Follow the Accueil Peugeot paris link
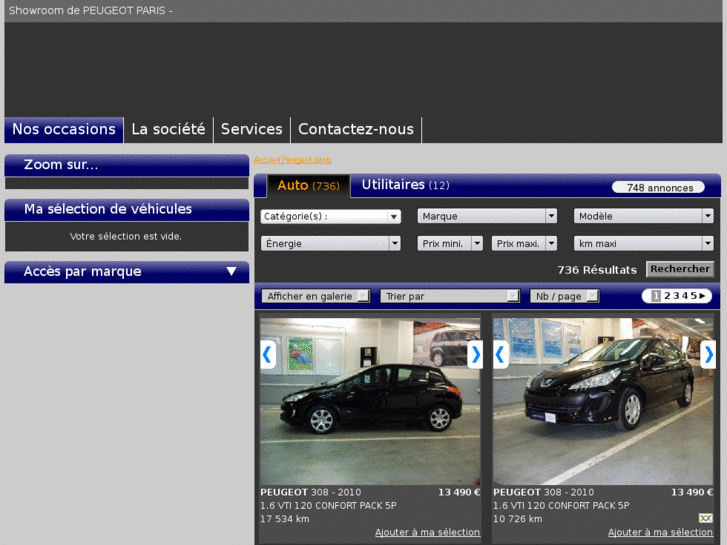This screenshot has height=545, width=727. pyautogui.click(x=293, y=160)
